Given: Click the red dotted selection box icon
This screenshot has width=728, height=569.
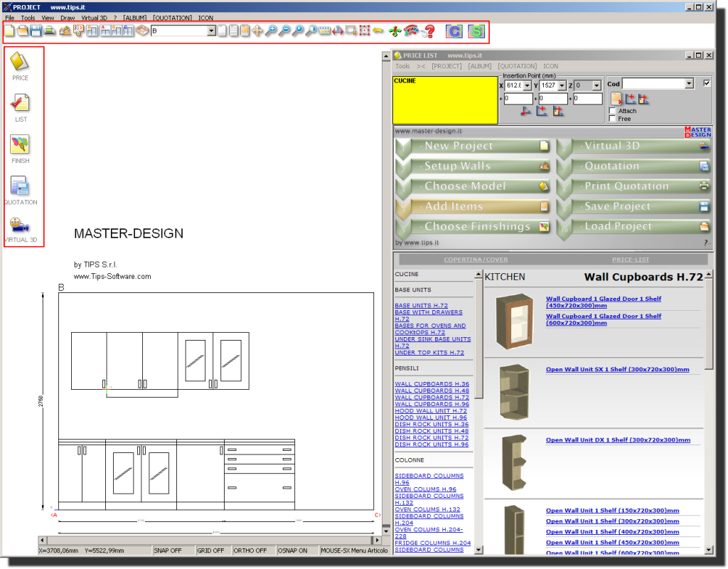Looking at the screenshot, I should click(365, 31).
